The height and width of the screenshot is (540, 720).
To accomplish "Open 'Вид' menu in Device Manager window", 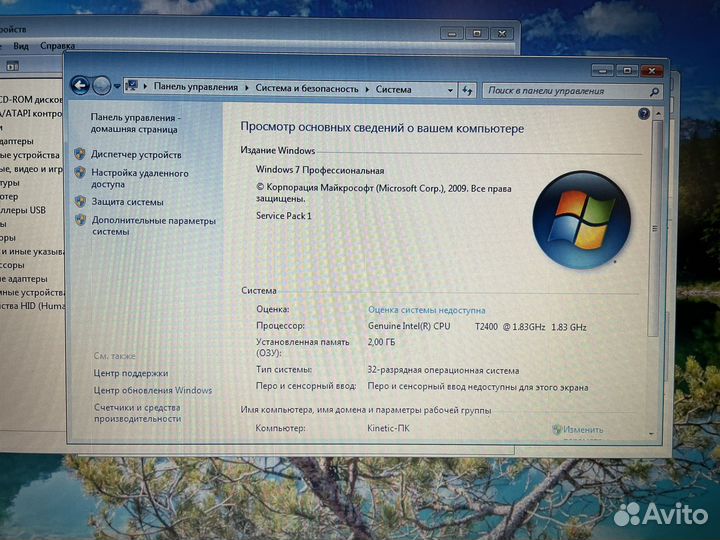I will 21,46.
